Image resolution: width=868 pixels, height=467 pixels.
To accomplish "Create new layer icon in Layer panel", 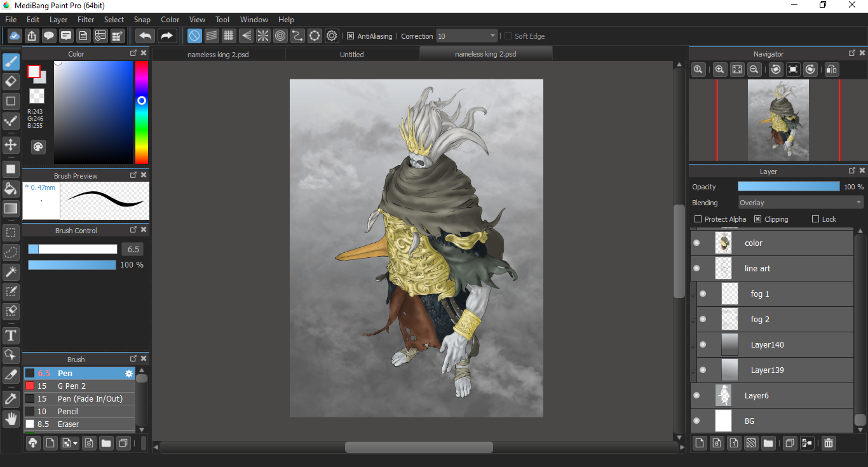I will tap(699, 443).
